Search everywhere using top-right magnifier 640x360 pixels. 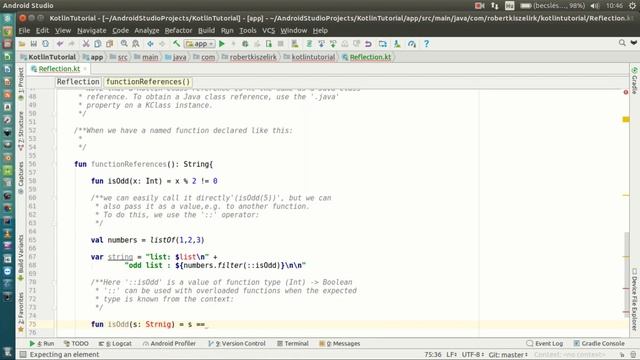click(x=622, y=43)
